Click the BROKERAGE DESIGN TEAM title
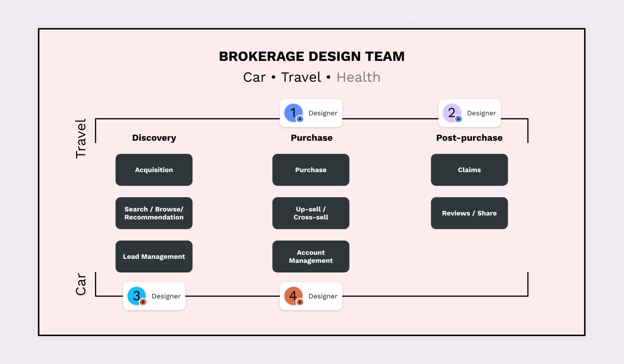 [312, 56]
